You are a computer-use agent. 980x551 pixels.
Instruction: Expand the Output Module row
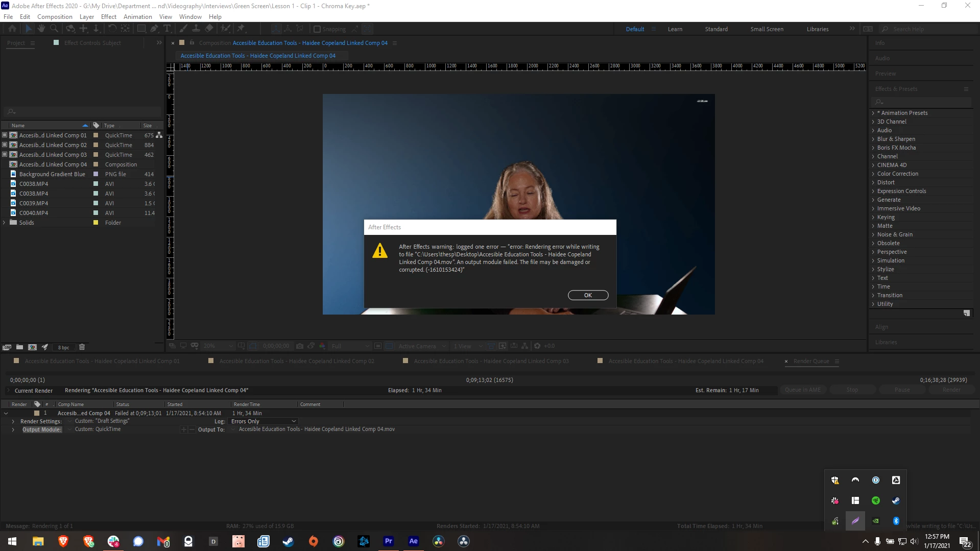pyautogui.click(x=13, y=429)
